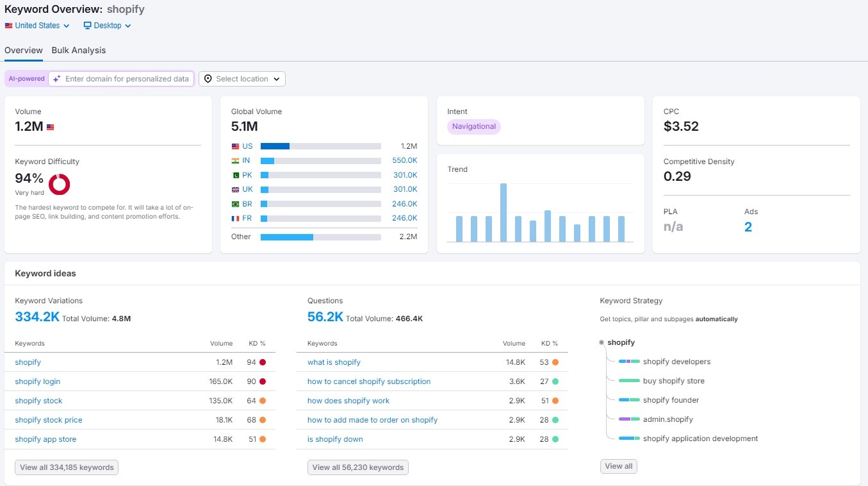Open the 334.2K Keyword Variations count

tap(37, 317)
